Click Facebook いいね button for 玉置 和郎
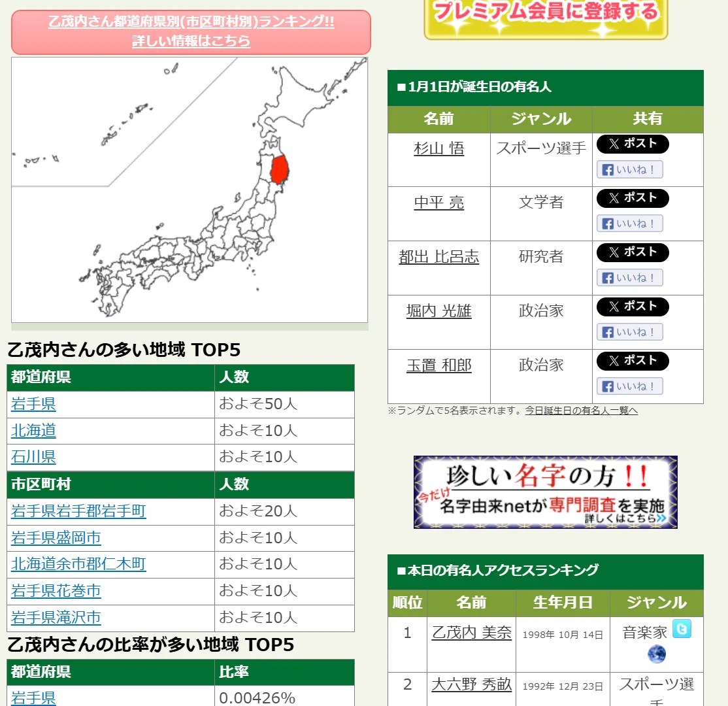 click(x=629, y=386)
